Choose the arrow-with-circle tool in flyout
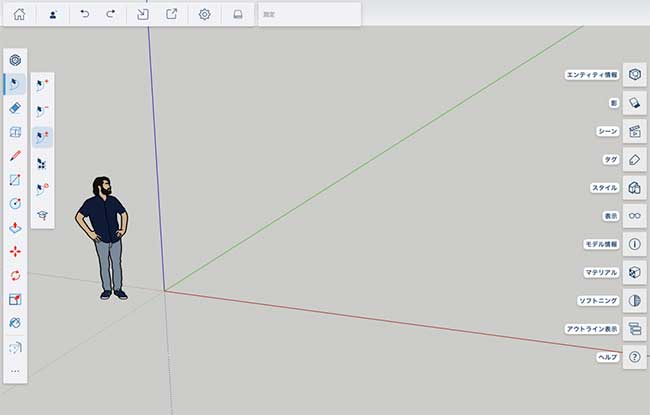This screenshot has width=650, height=415. click(x=42, y=189)
